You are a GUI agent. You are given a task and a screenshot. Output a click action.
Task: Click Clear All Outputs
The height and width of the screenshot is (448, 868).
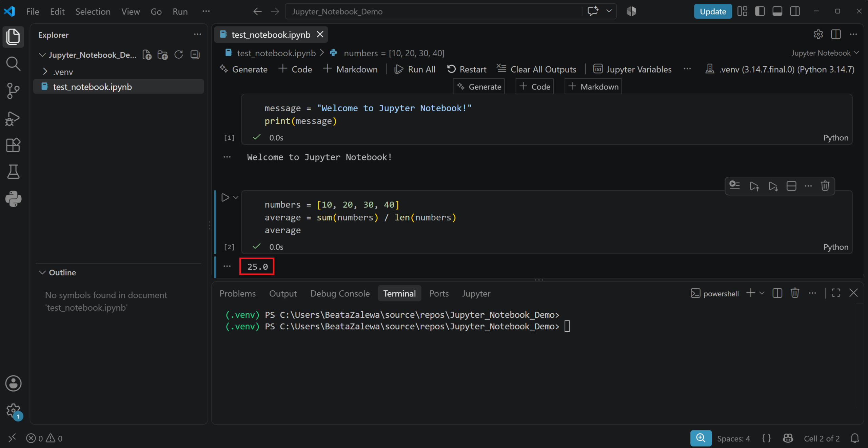click(536, 69)
